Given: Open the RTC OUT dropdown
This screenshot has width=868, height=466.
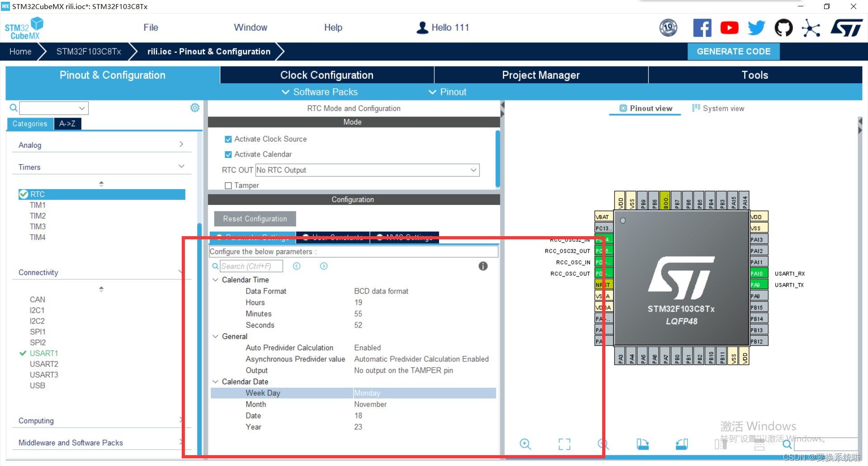Looking at the screenshot, I should click(368, 170).
